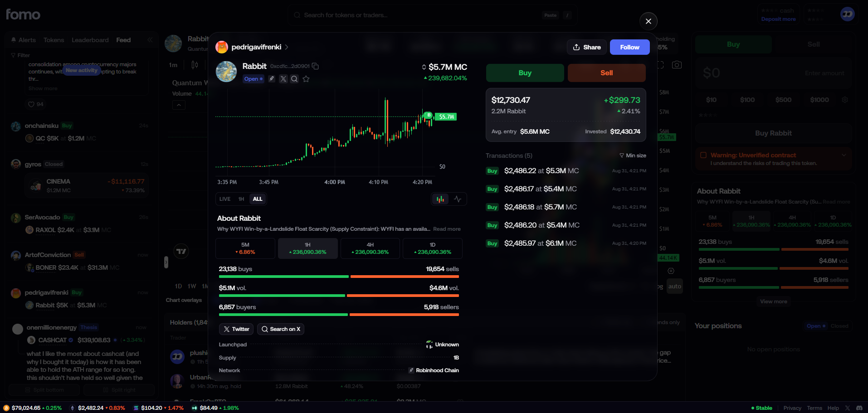
Task: Open Buy $2,485.97 at $6.1M MC transaction
Action: click(x=566, y=243)
